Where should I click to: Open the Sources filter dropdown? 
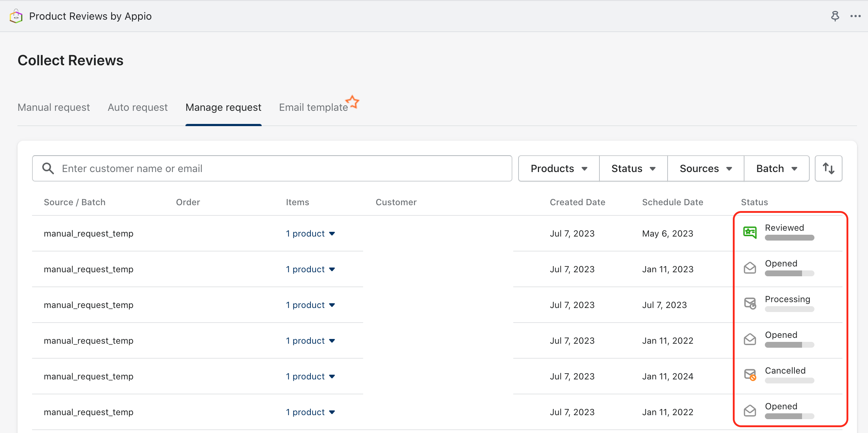click(705, 168)
